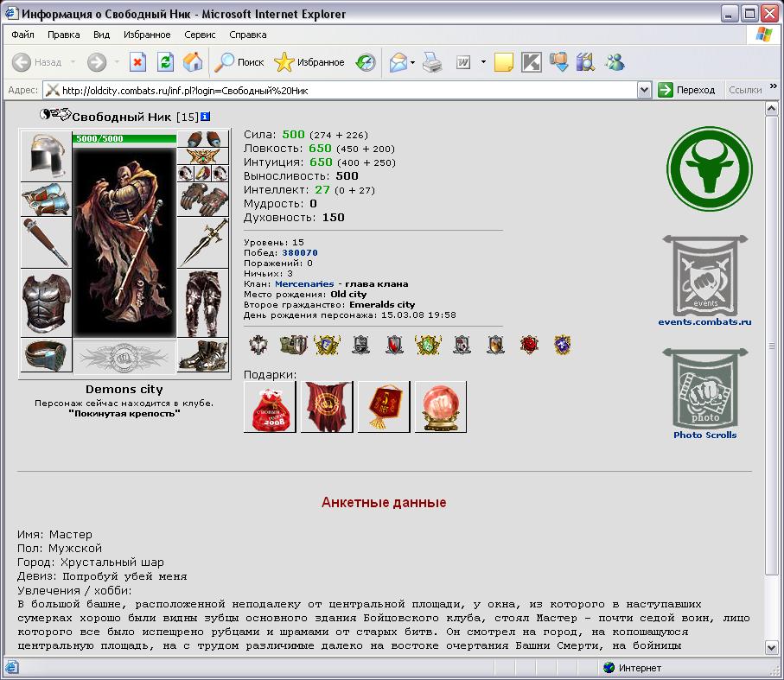Screen dimensions: 784x680
Task: Open the crystal ball gift
Action: click(441, 407)
